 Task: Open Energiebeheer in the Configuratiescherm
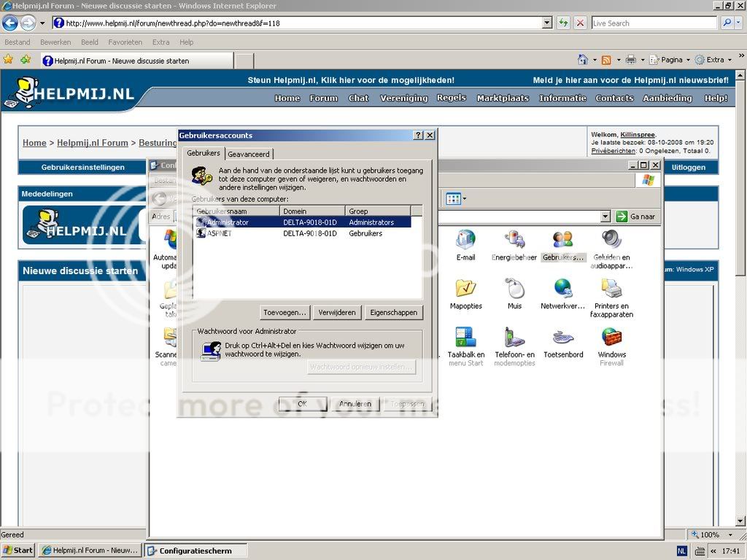coord(514,245)
